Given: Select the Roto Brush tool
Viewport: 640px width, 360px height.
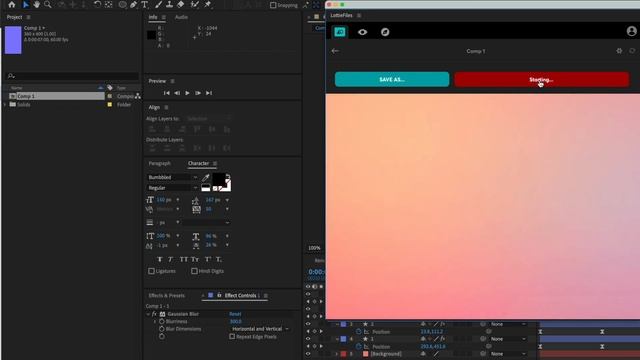Looking at the screenshot, I should (x=195, y=4).
